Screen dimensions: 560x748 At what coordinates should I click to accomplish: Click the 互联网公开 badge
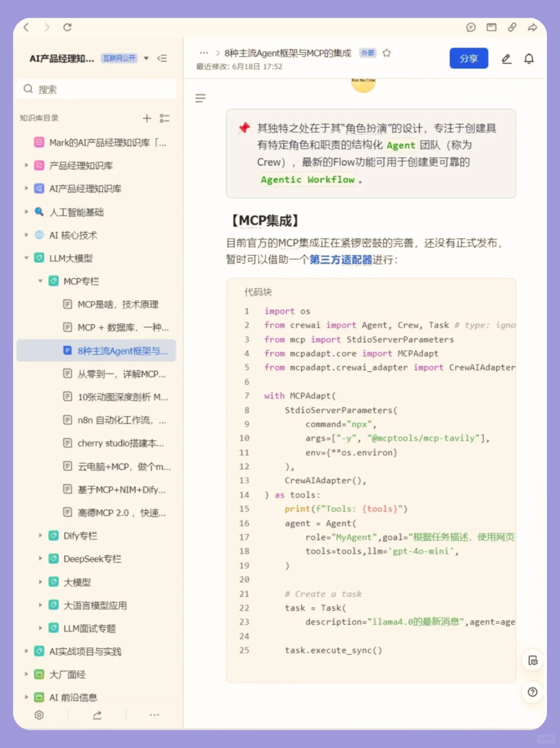(x=119, y=58)
